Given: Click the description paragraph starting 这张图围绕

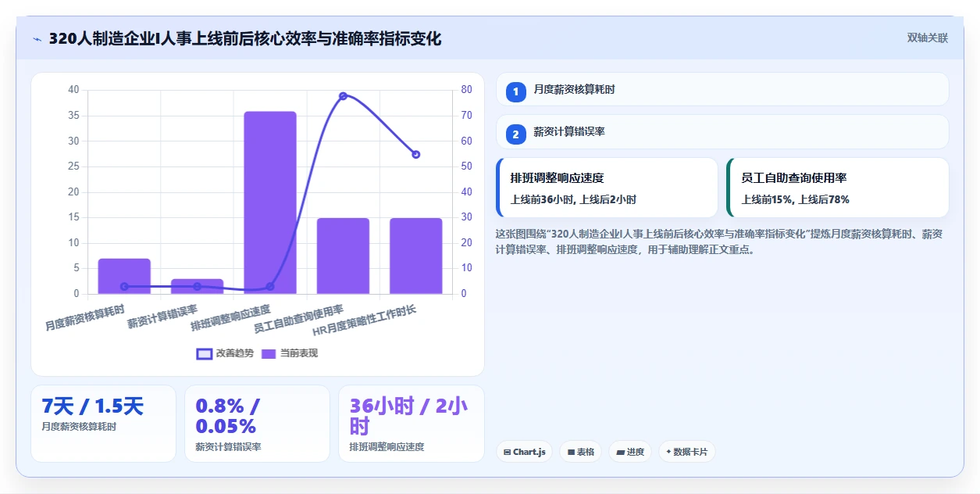Looking at the screenshot, I should (x=719, y=242).
